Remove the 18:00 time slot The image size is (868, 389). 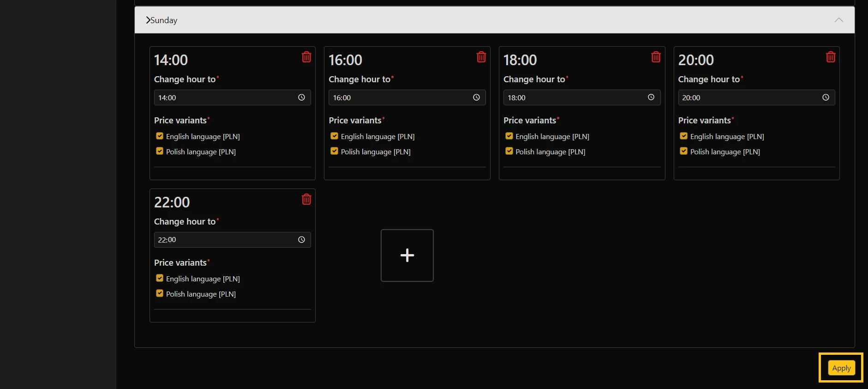(656, 57)
